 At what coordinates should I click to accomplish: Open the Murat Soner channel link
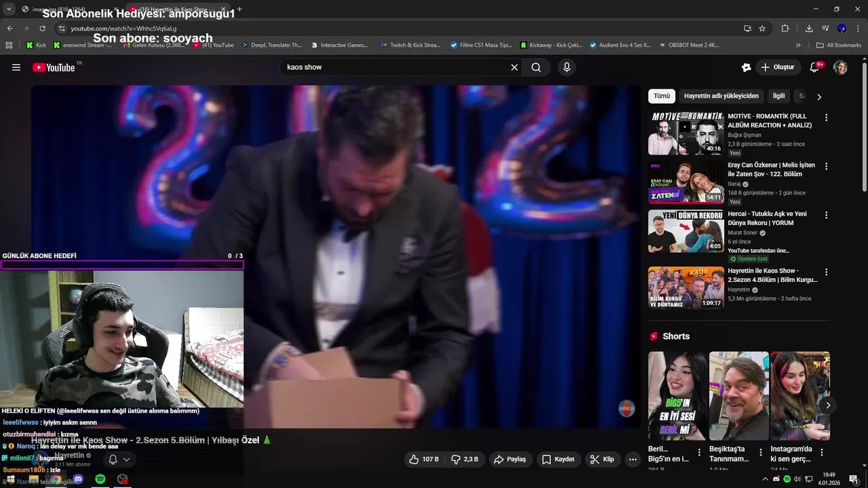(743, 232)
